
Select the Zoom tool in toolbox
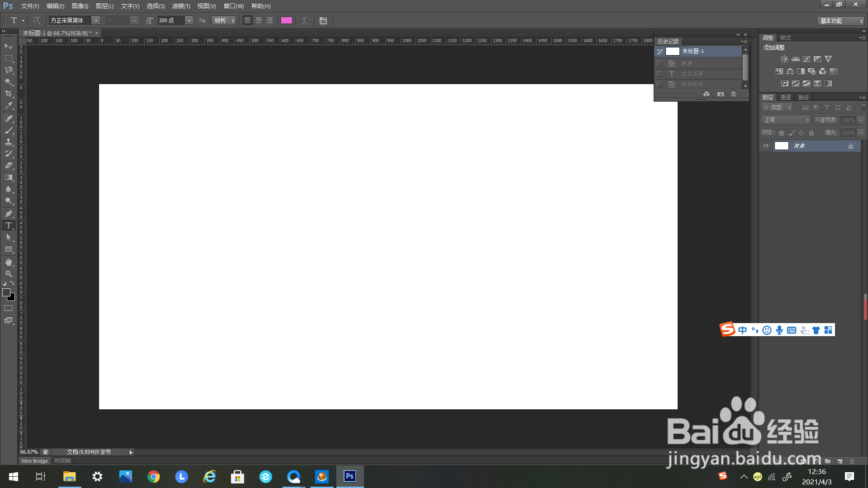click(x=9, y=274)
